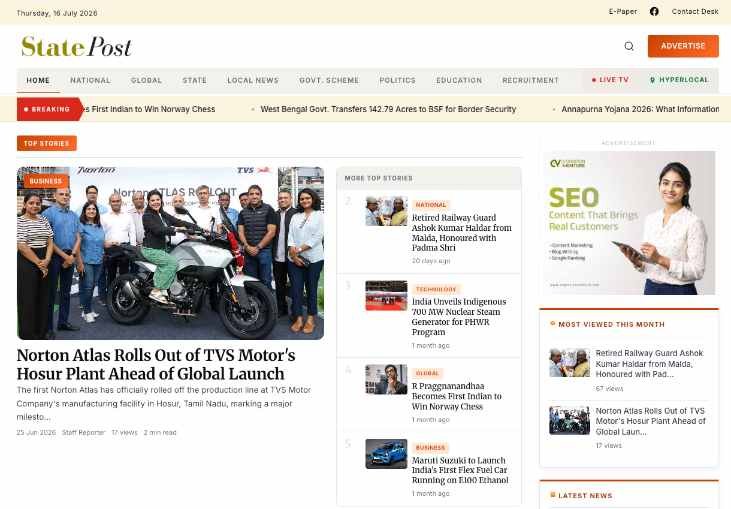Open the E-Paper link
Viewport: 731px width, 509px height.
pyautogui.click(x=623, y=12)
